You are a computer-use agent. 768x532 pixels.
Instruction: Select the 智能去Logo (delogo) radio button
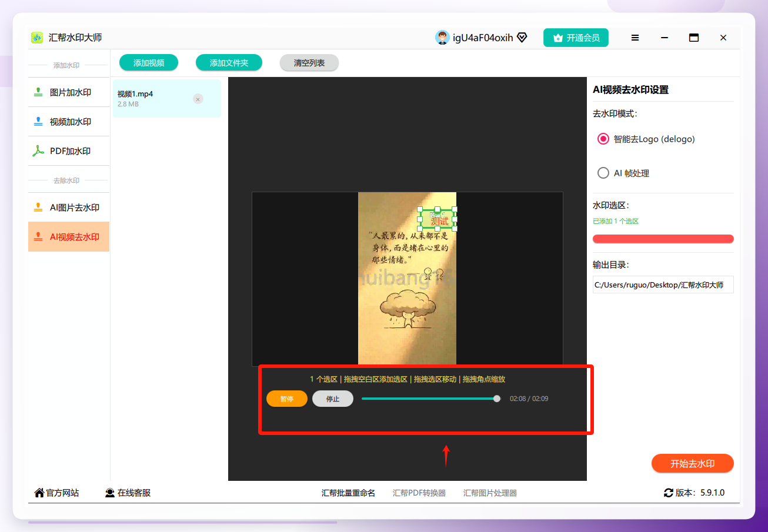click(603, 139)
